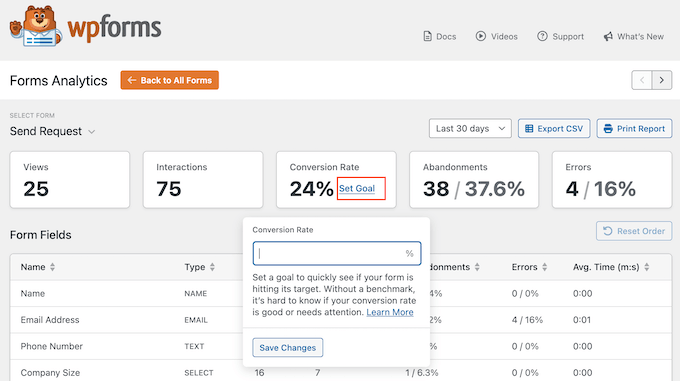Viewport: 680px width, 384px height.
Task: Open What's New announcements
Action: [x=634, y=36]
